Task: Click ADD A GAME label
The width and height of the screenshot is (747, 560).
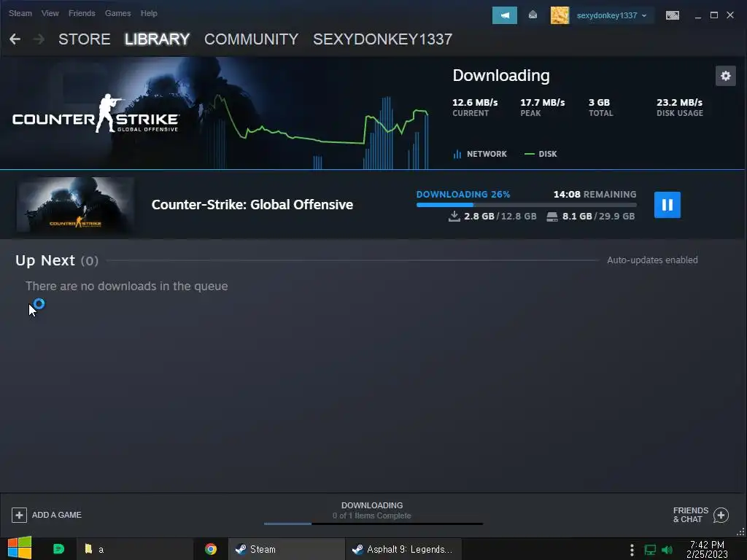Action: [x=57, y=515]
